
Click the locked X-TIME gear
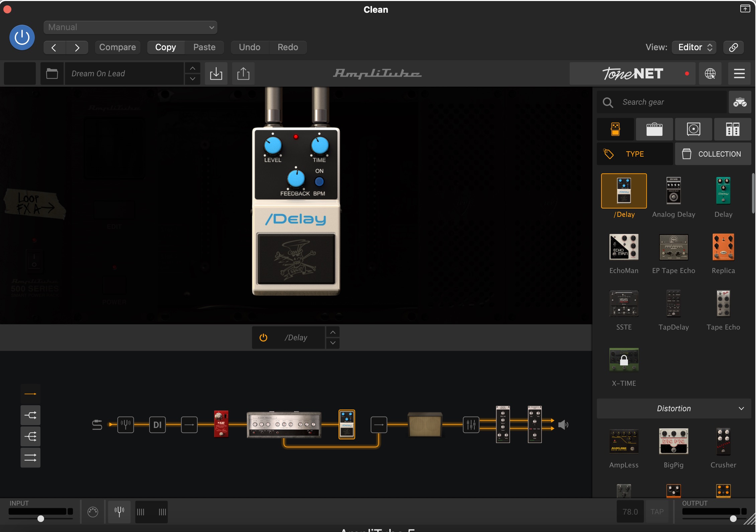pyautogui.click(x=624, y=360)
